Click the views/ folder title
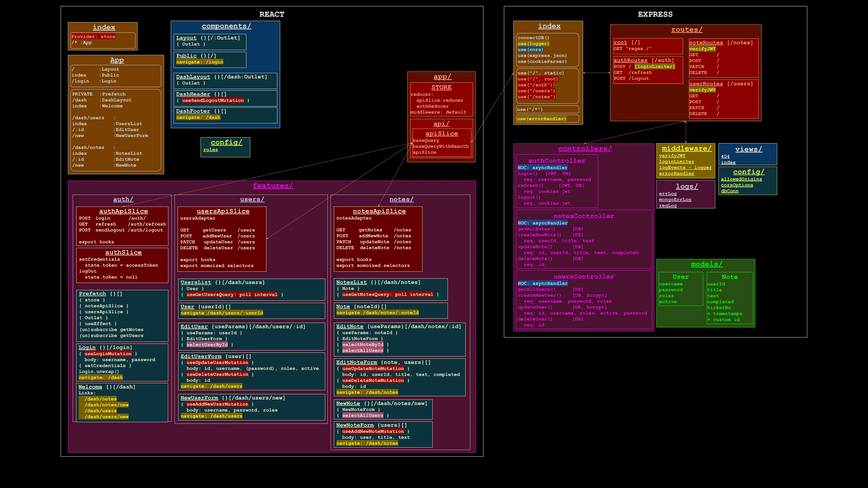 point(748,149)
